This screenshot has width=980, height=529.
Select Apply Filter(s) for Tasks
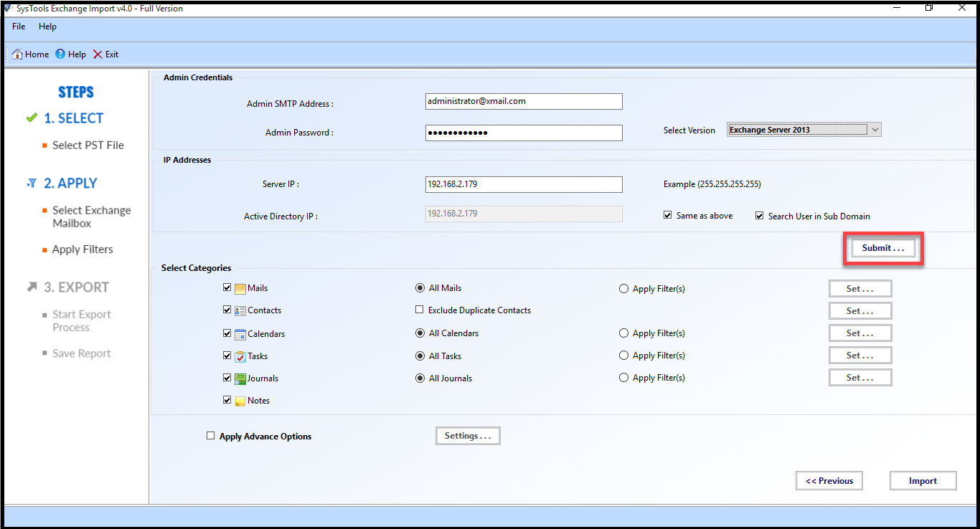point(623,356)
